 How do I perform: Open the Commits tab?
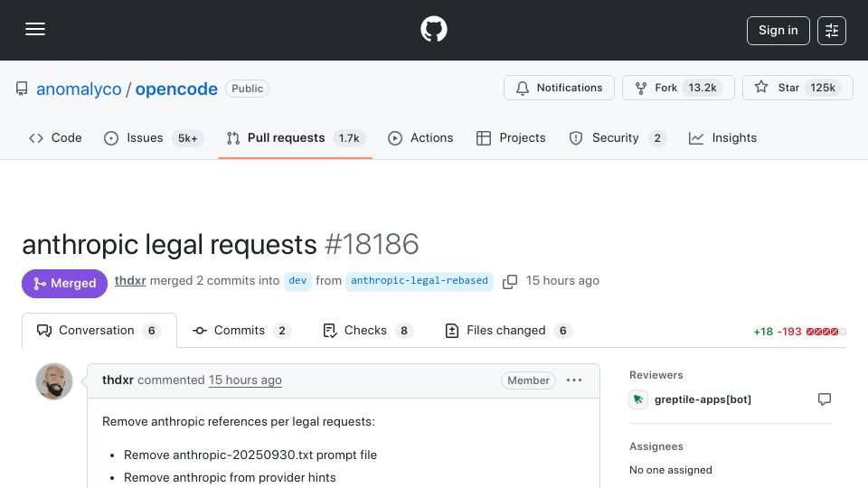coord(241,331)
